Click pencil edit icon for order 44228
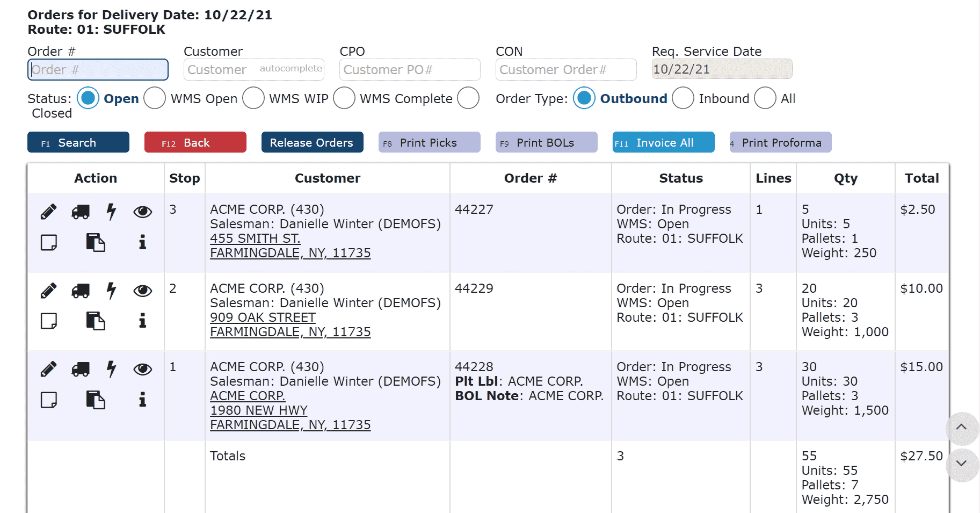980x513 pixels. coord(48,369)
